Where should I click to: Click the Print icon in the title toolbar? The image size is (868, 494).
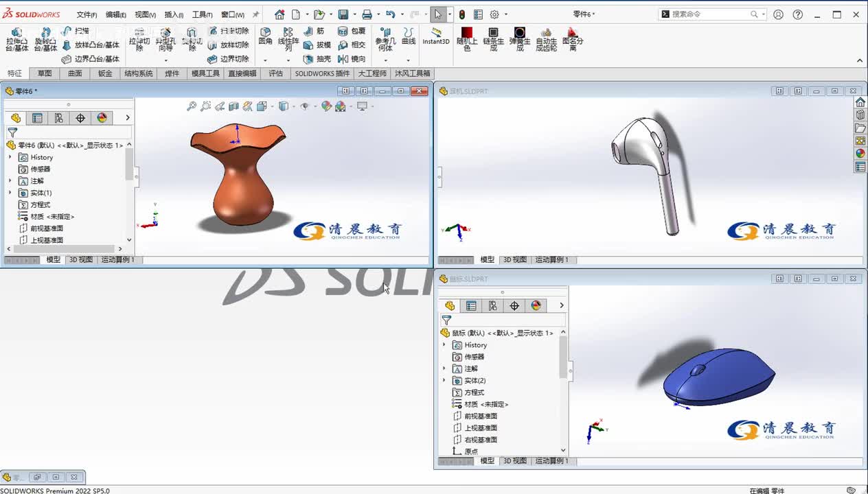pos(367,14)
